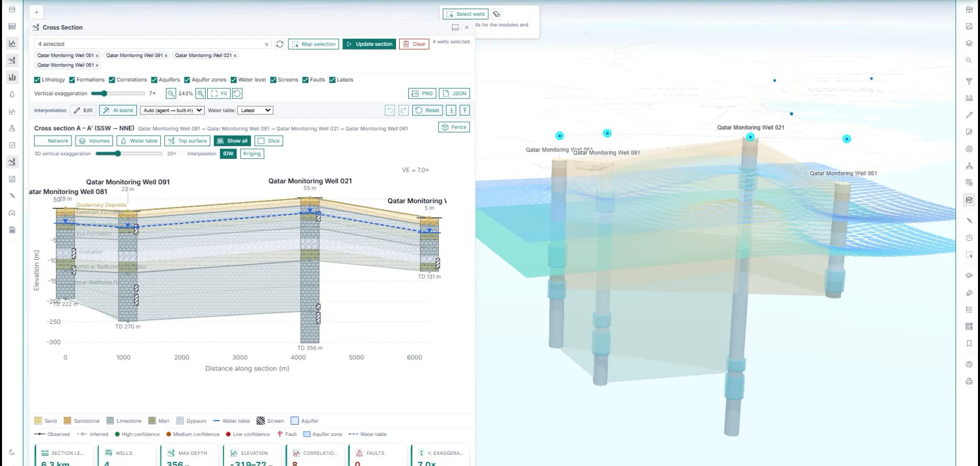Uncheck the Screens checkbox
Image resolution: width=980 pixels, height=466 pixels.
273,80
